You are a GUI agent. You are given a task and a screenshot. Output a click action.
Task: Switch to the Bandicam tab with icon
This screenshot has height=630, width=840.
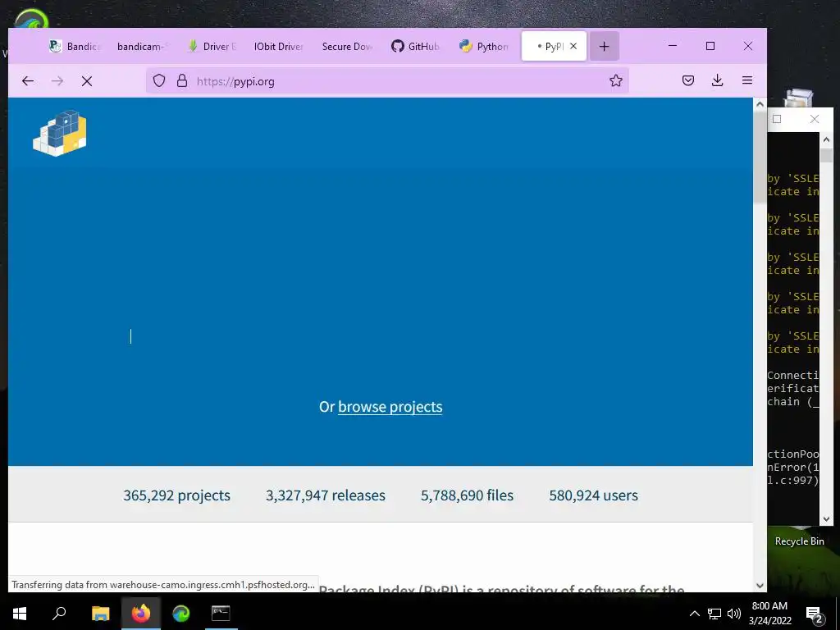pos(75,47)
